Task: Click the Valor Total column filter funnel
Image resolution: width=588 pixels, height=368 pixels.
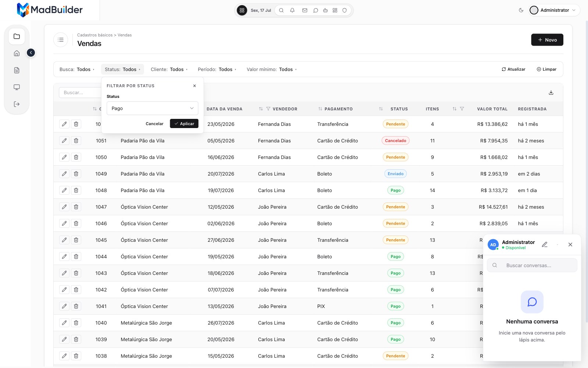Action: [462, 109]
